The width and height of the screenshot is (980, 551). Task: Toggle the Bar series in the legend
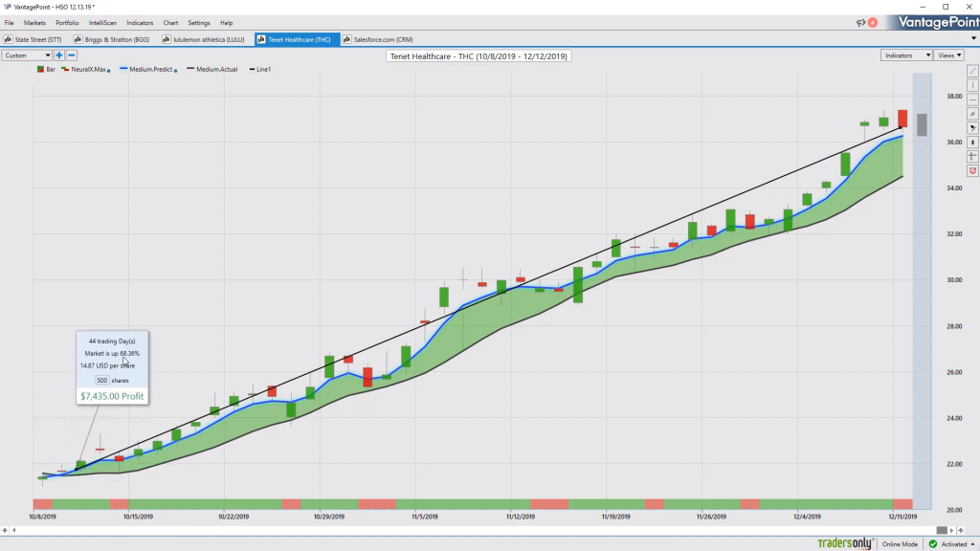tap(46, 69)
